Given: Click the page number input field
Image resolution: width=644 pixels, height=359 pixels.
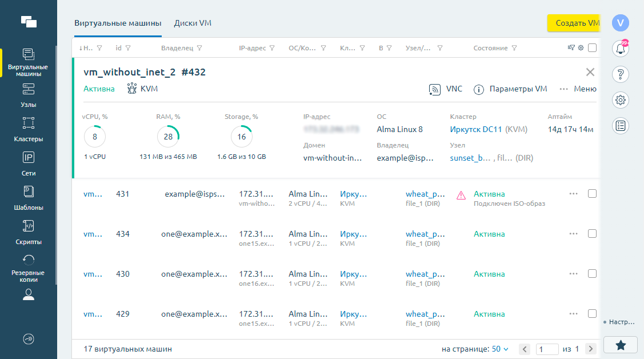Looking at the screenshot, I should (547, 349).
